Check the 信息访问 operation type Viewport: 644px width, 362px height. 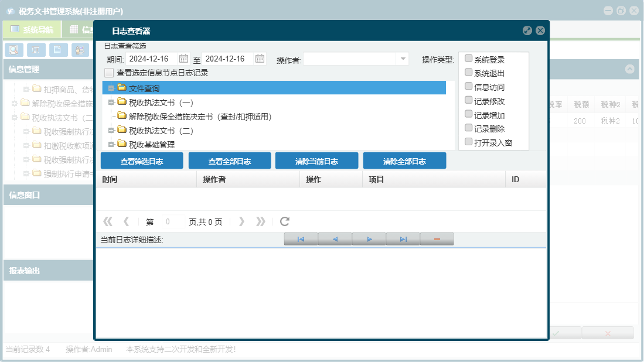[468, 86]
